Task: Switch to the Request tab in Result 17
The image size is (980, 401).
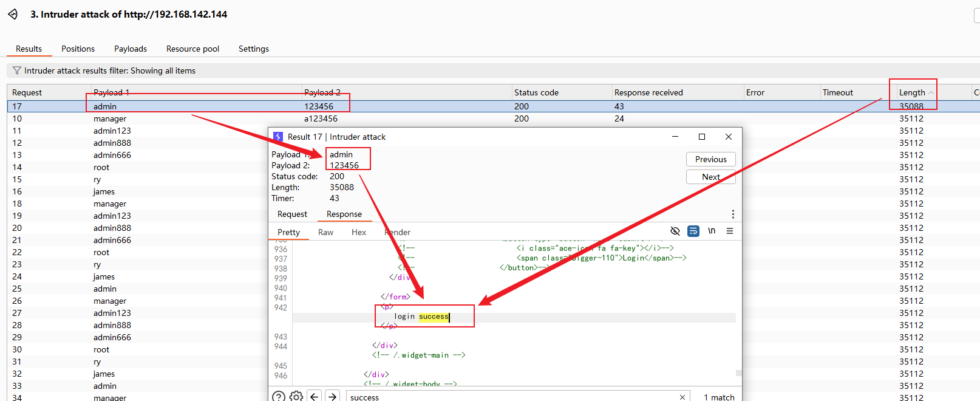Action: (x=292, y=214)
